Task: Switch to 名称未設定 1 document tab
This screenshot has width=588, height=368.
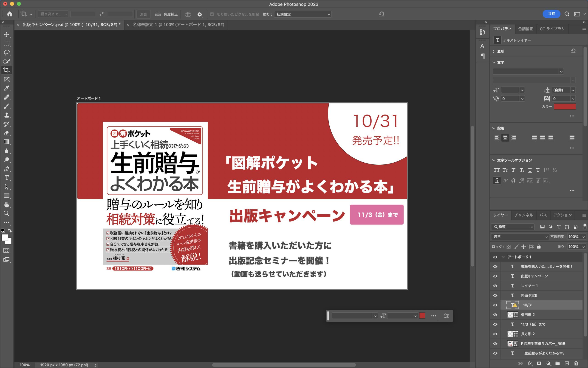Action: coord(178,25)
